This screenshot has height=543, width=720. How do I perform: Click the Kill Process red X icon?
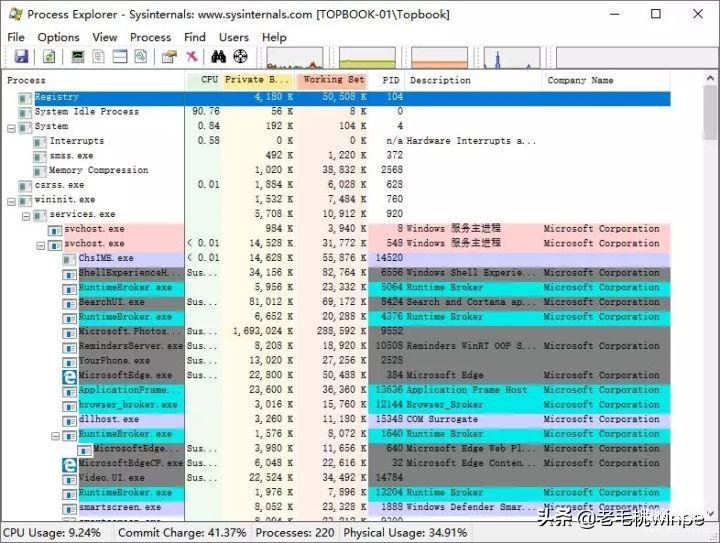click(x=192, y=56)
